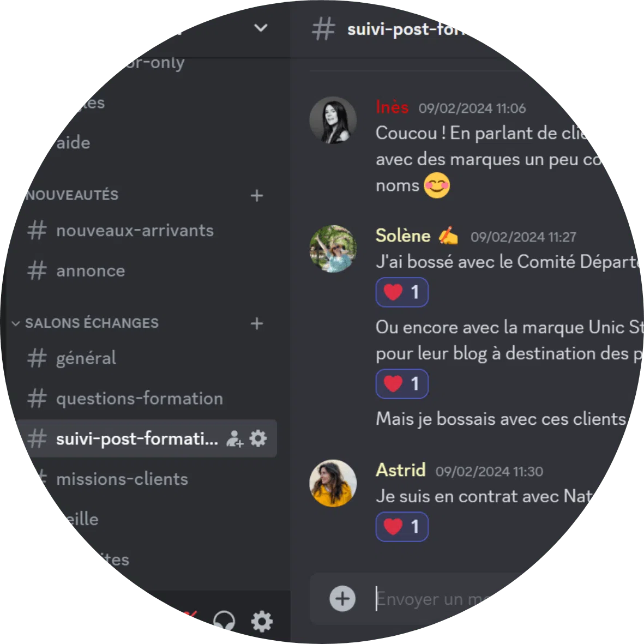Screen dimensions: 644x644
Task: Toggle heart reaction under the blog message
Action: [402, 384]
